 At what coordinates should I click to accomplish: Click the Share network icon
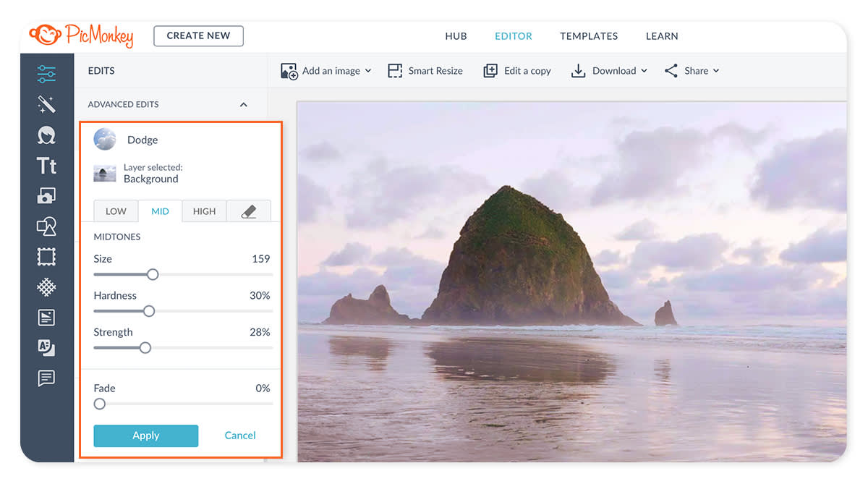(x=671, y=71)
